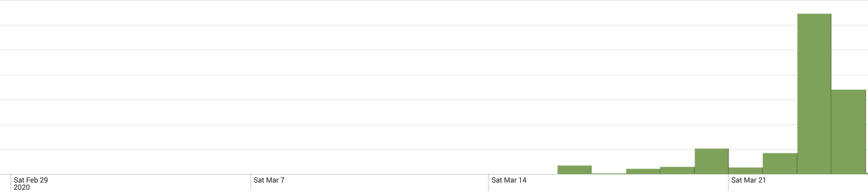Click the first green bar after Sat Mar 14

(x=575, y=170)
